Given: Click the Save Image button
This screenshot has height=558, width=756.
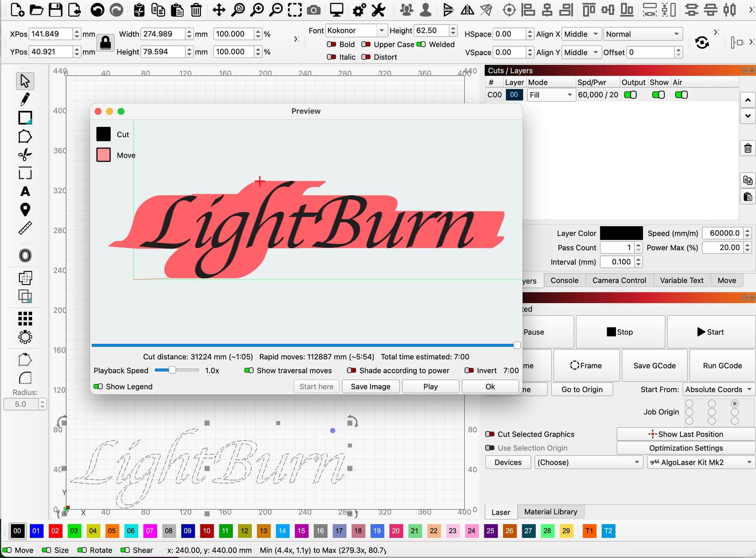Looking at the screenshot, I should (370, 387).
